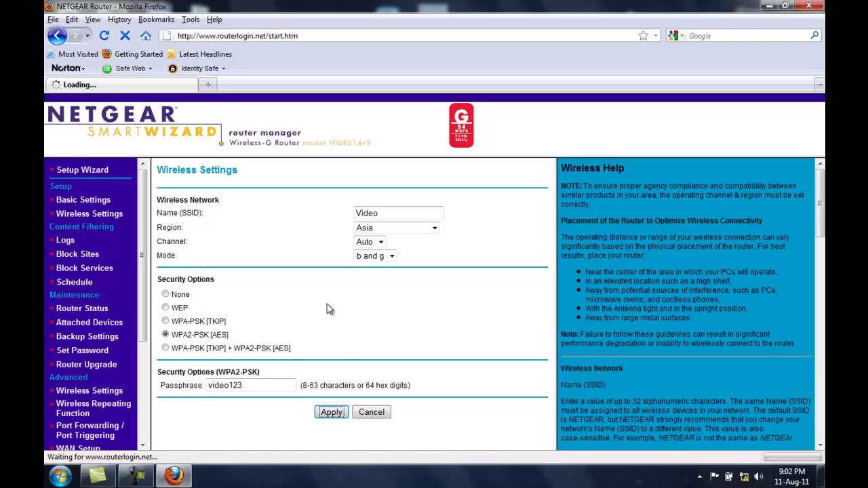This screenshot has width=868, height=488.
Task: Open the volume speaker tray icon
Action: tap(759, 476)
